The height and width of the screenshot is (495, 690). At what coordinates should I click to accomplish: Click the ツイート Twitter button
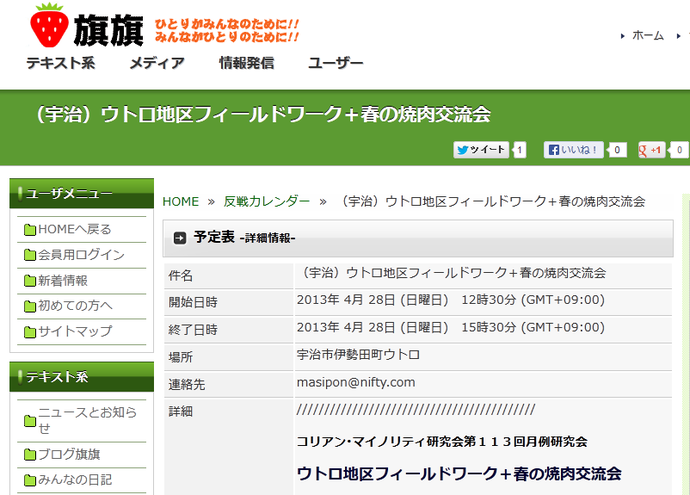(481, 150)
